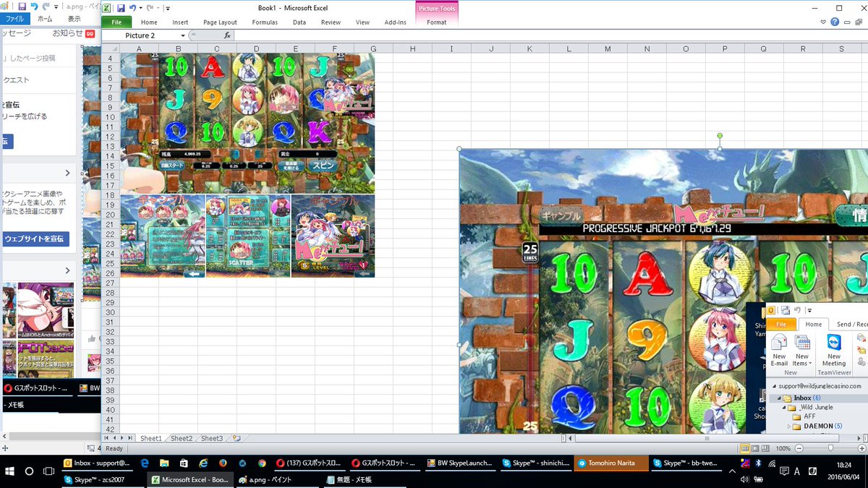Image resolution: width=868 pixels, height=488 pixels.
Task: Expand the DAEMON folder arrow in Outlook
Action: 789,427
